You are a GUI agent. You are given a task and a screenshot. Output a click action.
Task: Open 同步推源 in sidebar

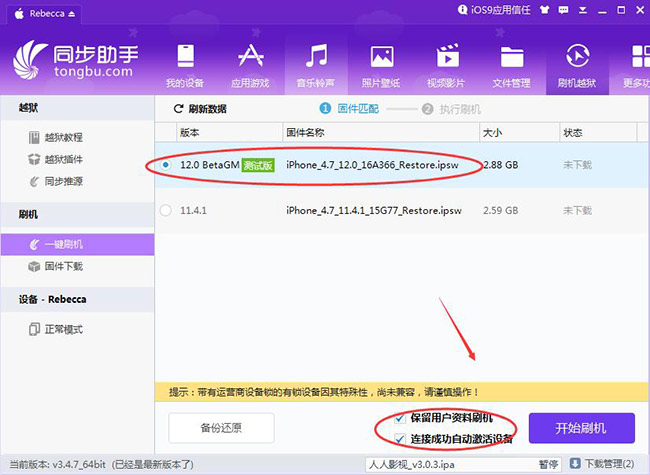(x=56, y=181)
